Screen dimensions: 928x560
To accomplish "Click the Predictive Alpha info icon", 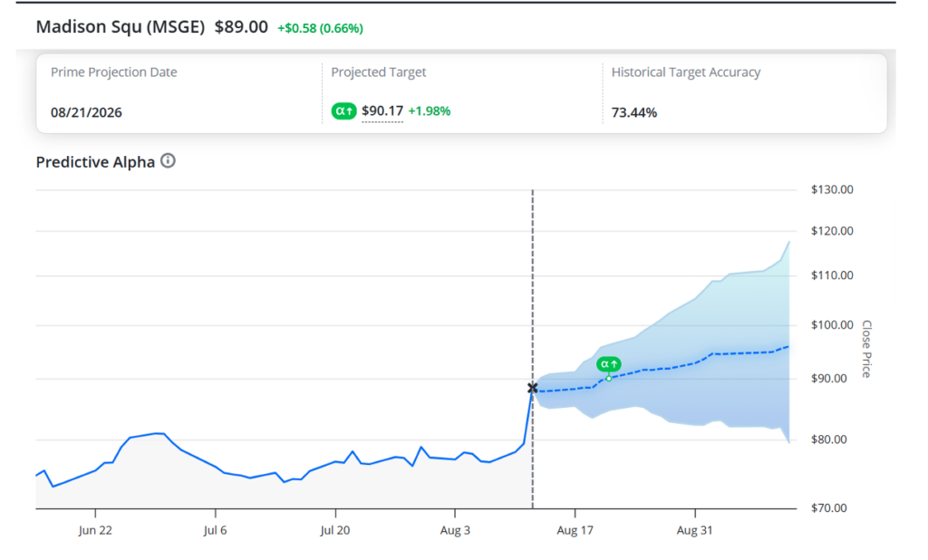I will 168,161.
